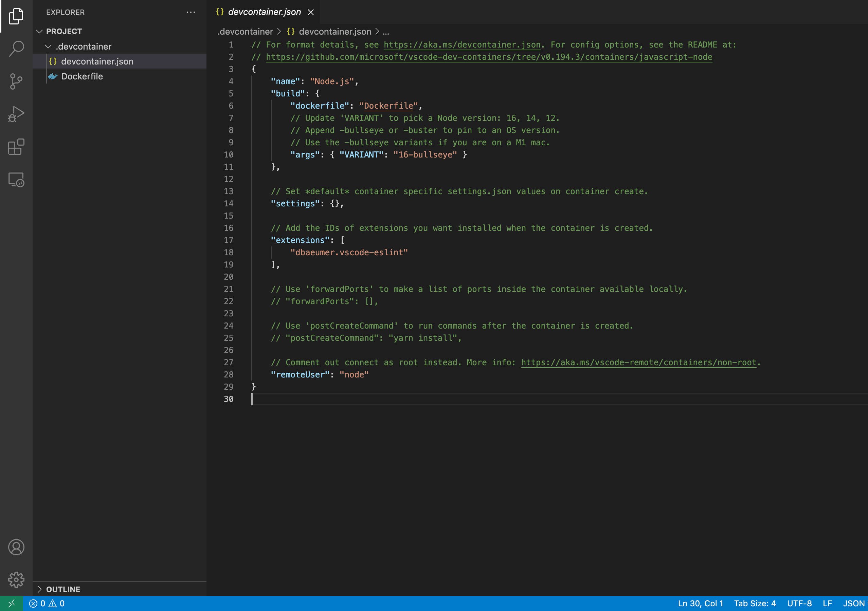Click .devcontainer breadcrumb segment
The height and width of the screenshot is (611, 868).
coord(245,32)
